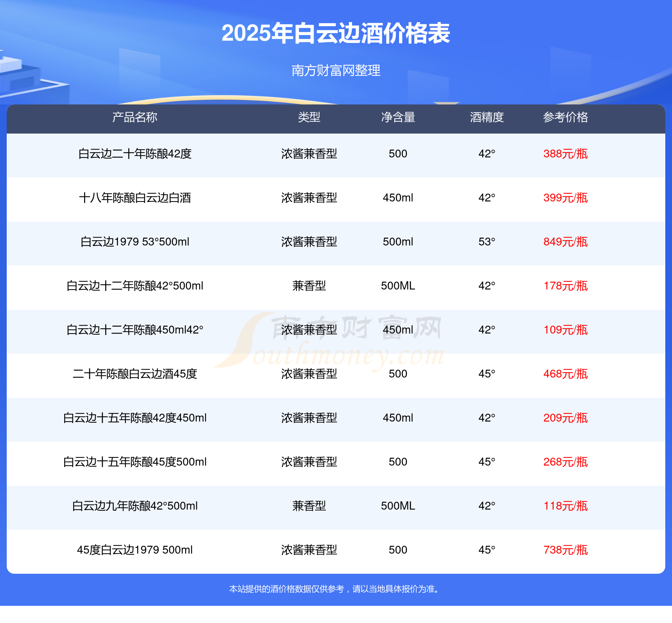Select the 酒精度 column header
The width and height of the screenshot is (672, 623).
[487, 117]
